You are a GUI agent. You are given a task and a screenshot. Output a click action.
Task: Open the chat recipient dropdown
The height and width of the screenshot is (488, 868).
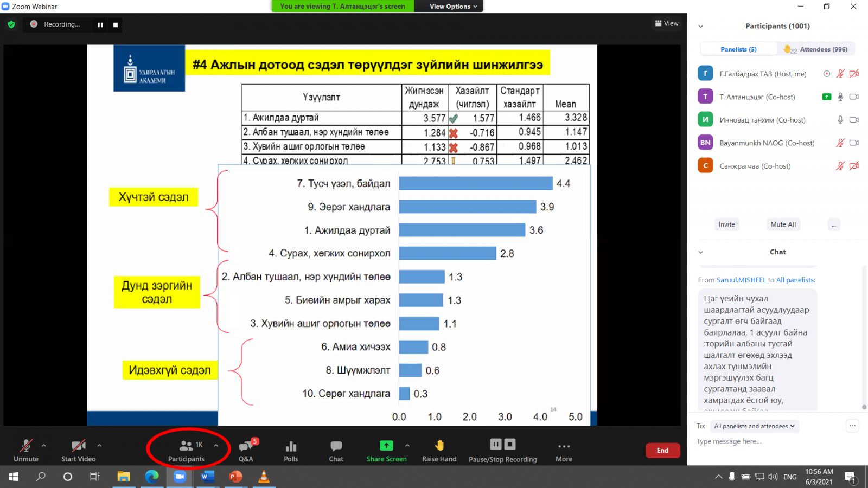754,426
